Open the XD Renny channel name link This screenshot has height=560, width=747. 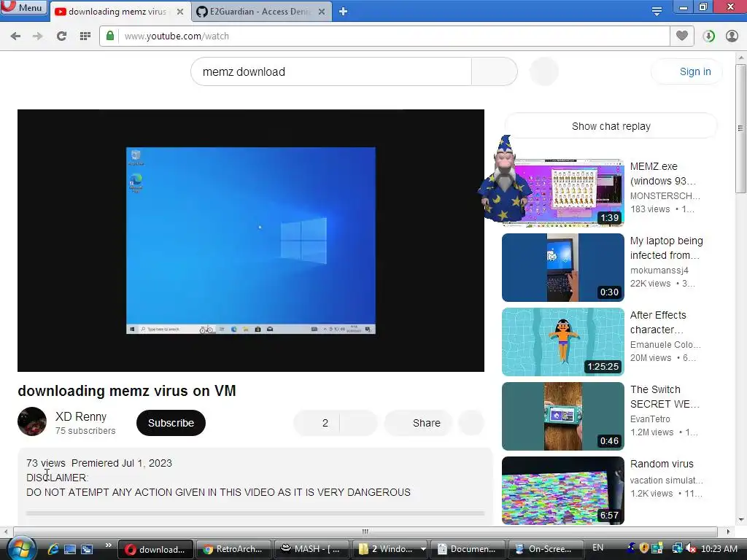point(81,416)
